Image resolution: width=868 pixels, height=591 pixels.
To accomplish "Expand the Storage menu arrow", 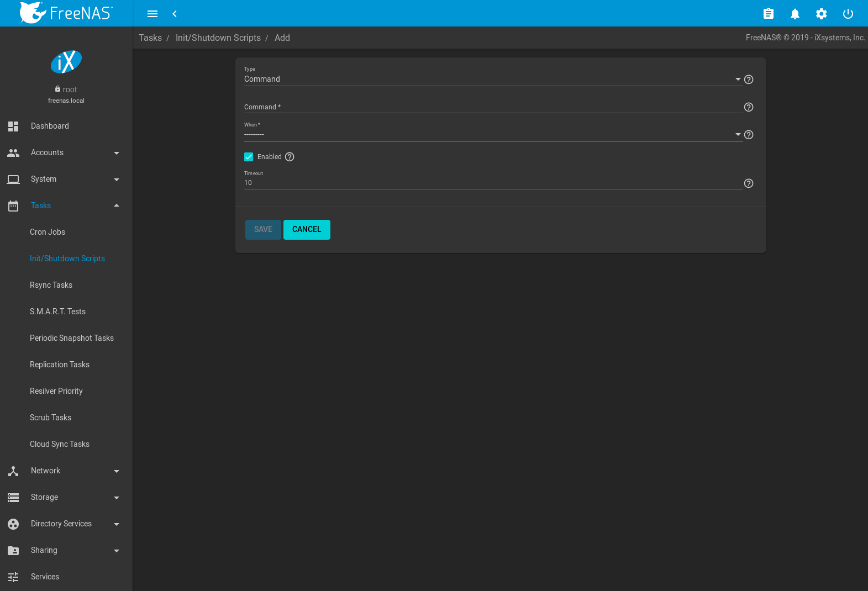I will [117, 498].
